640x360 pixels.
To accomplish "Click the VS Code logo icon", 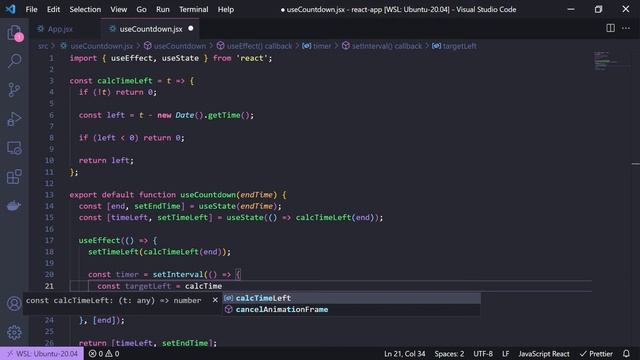I will [10, 9].
